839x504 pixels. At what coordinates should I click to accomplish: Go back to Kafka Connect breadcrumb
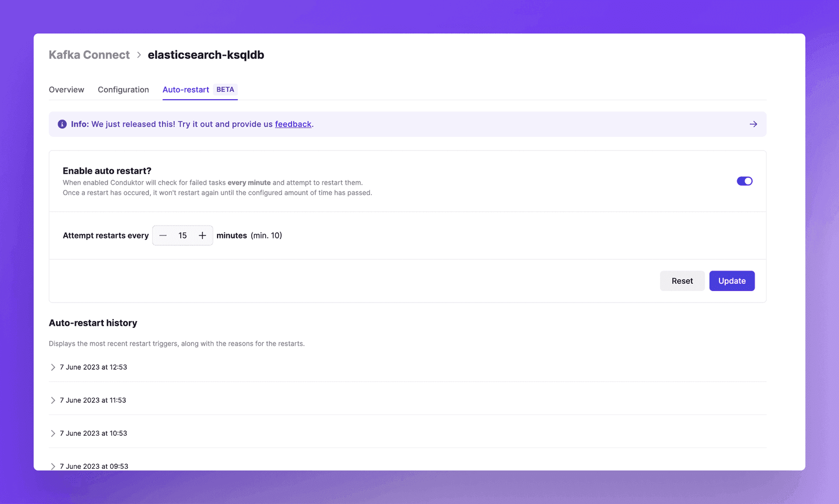tap(89, 55)
